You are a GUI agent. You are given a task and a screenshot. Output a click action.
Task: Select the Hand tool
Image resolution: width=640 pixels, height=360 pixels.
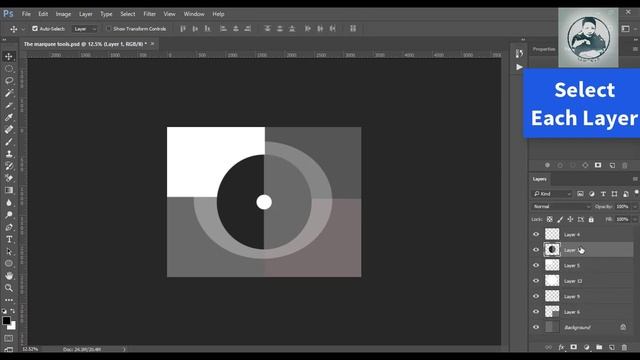coord(9,276)
